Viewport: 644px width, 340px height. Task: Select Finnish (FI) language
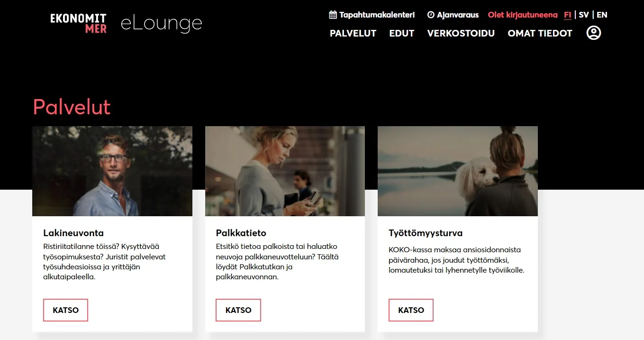567,15
